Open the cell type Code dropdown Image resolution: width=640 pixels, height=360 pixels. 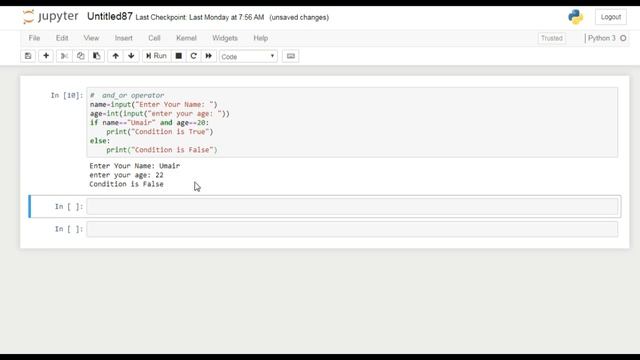pos(248,56)
